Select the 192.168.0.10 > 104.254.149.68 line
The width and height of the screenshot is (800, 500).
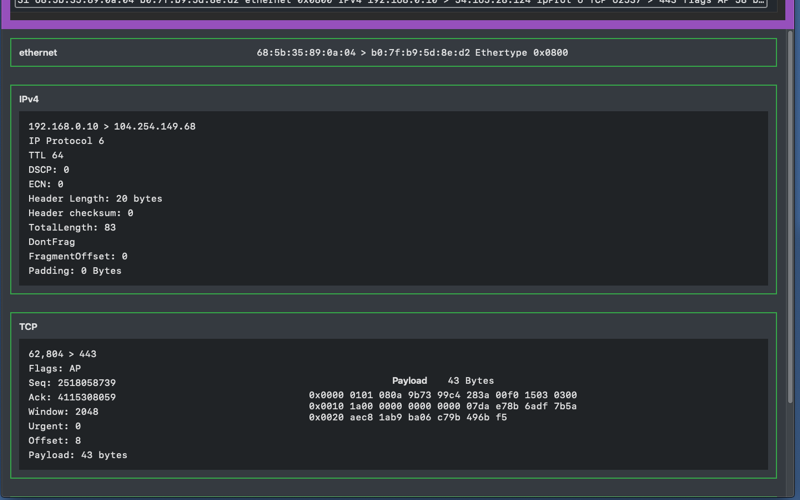[112, 127]
